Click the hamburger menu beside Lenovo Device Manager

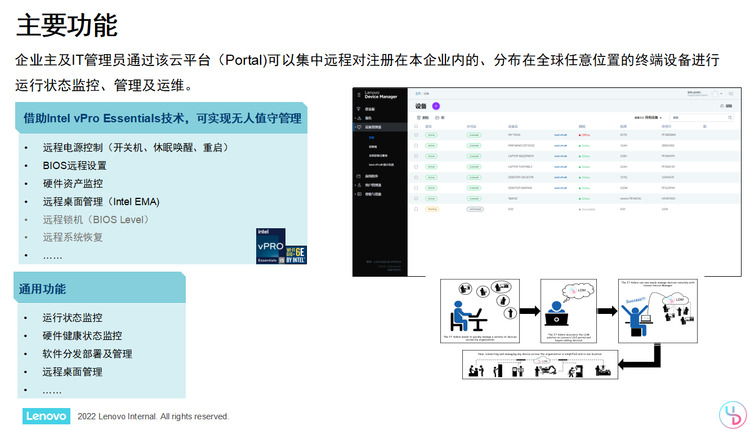tap(359, 95)
